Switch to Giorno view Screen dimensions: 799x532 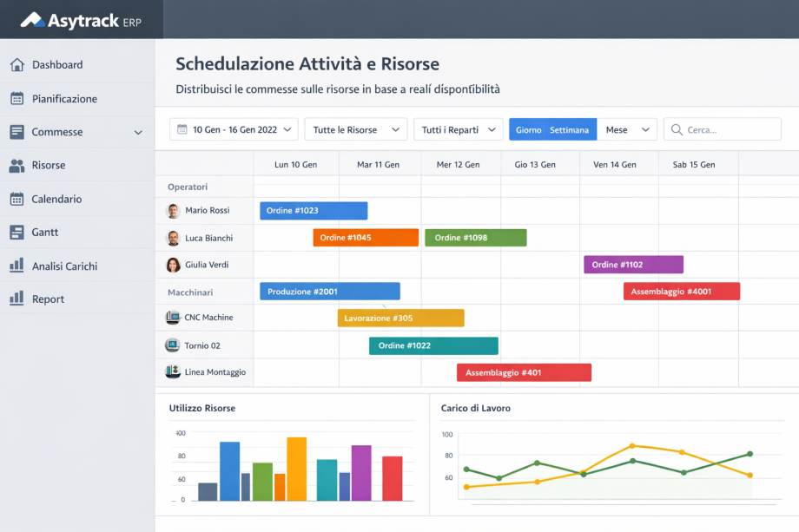(x=528, y=130)
